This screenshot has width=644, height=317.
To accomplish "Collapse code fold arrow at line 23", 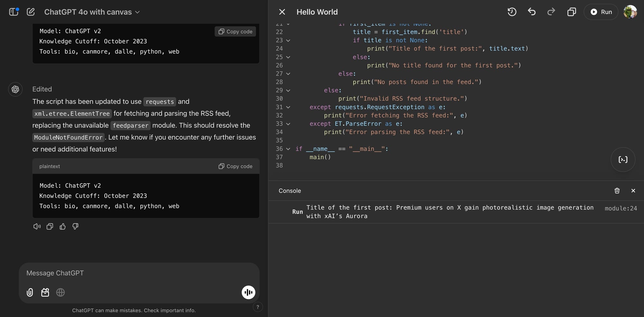I will [x=288, y=40].
